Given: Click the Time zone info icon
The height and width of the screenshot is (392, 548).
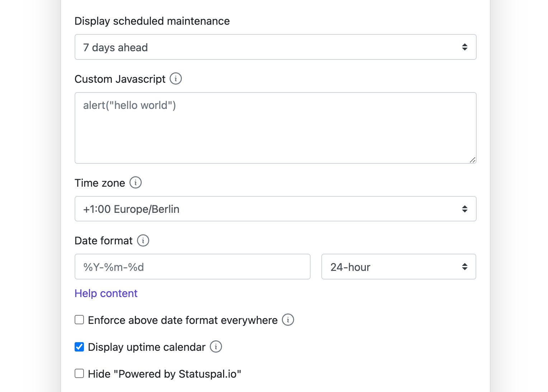Looking at the screenshot, I should [x=136, y=182].
